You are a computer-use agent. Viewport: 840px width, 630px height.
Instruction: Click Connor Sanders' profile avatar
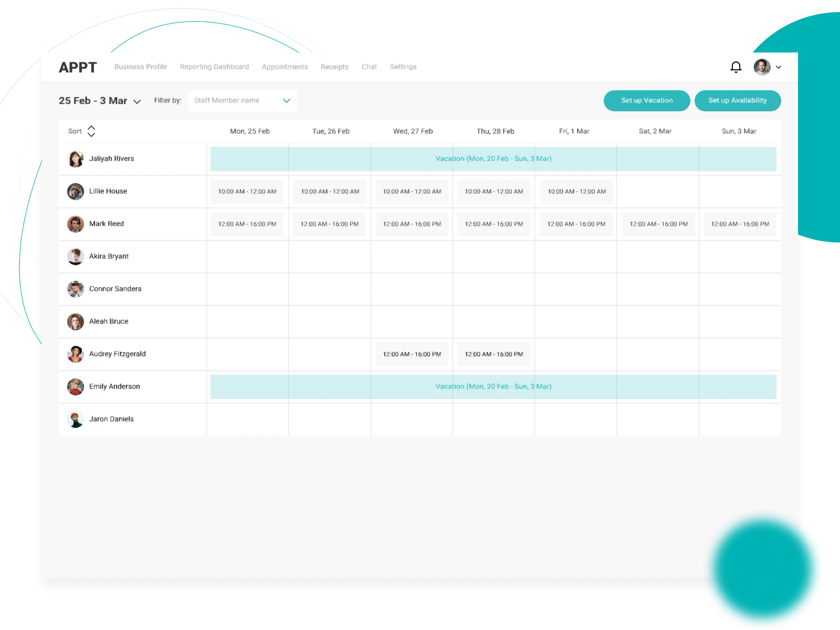76,289
